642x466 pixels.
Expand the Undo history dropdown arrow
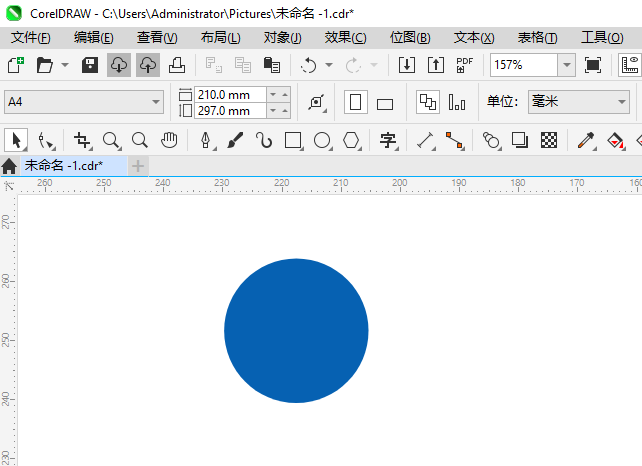(x=329, y=65)
